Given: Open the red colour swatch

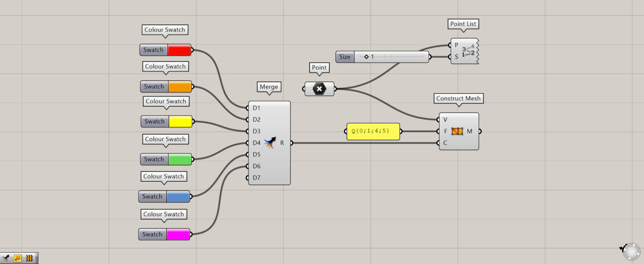Looking at the screenshot, I should [179, 50].
